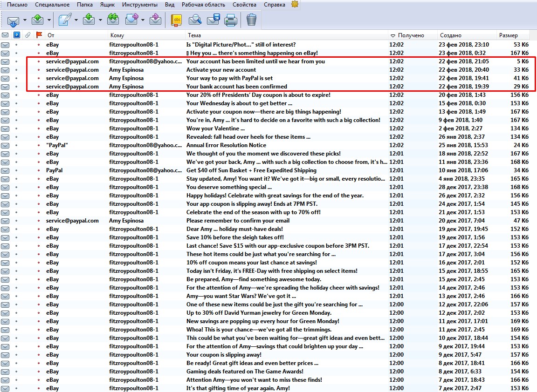The width and height of the screenshot is (537, 392).
Task: Open the Папка menu
Action: pos(84,5)
